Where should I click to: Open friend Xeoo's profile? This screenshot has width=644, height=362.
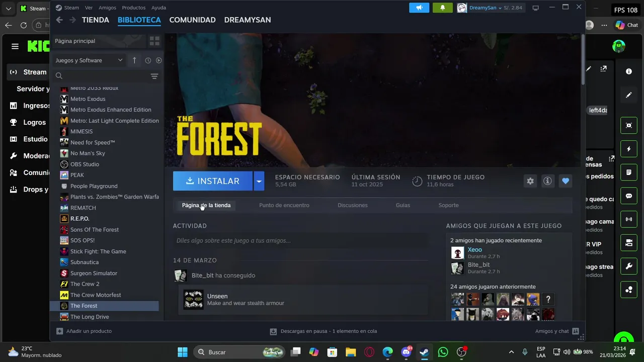tap(474, 249)
